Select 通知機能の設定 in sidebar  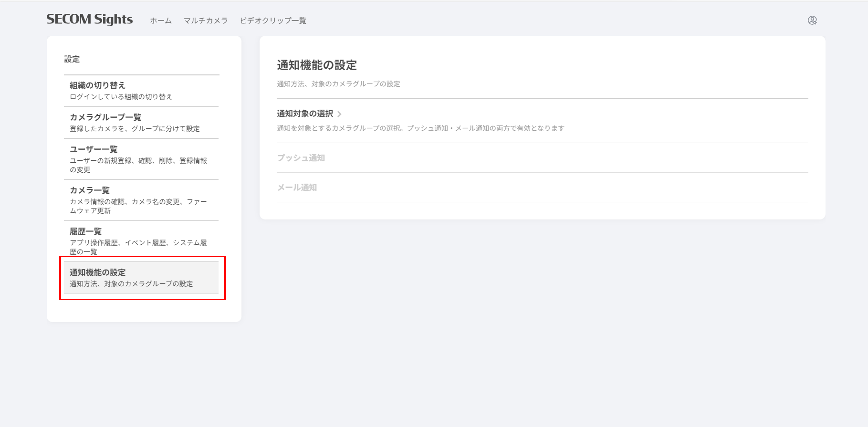(x=141, y=278)
